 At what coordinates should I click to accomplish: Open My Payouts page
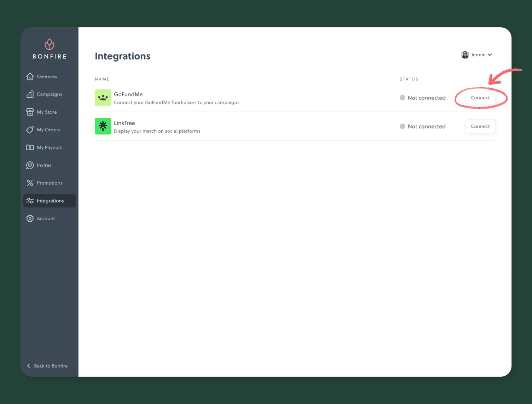coord(50,147)
